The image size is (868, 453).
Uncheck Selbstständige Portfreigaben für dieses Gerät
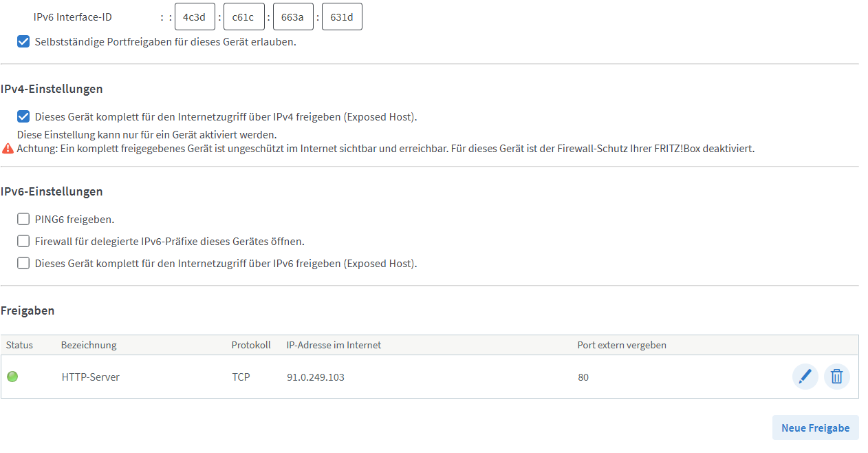pos(23,41)
